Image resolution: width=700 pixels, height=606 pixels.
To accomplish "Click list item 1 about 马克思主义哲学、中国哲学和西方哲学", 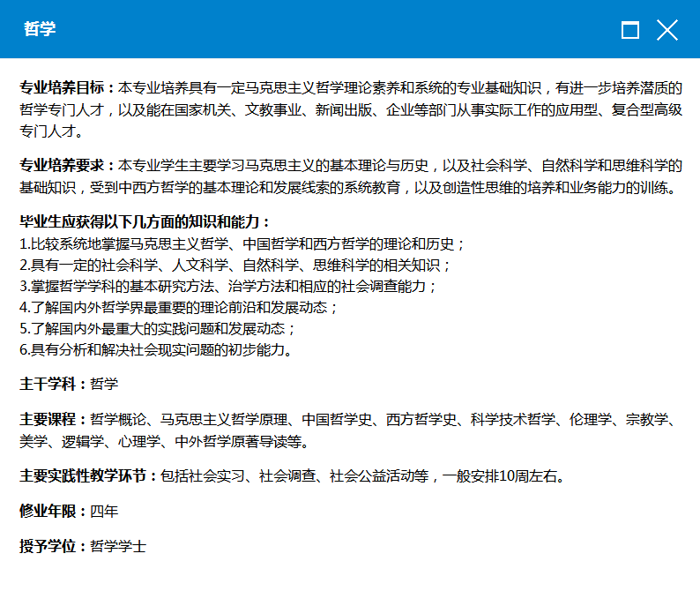I will [242, 243].
